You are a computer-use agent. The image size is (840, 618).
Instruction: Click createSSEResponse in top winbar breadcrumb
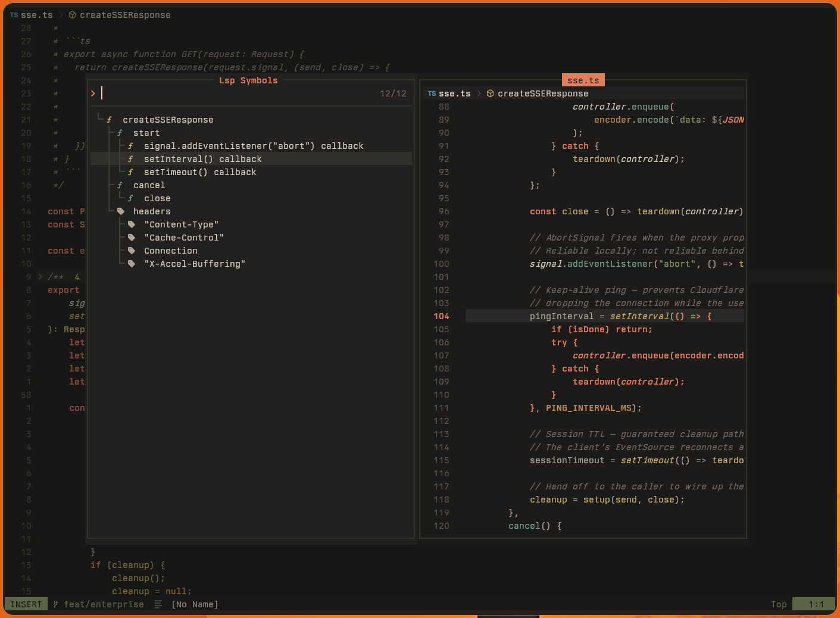point(125,15)
